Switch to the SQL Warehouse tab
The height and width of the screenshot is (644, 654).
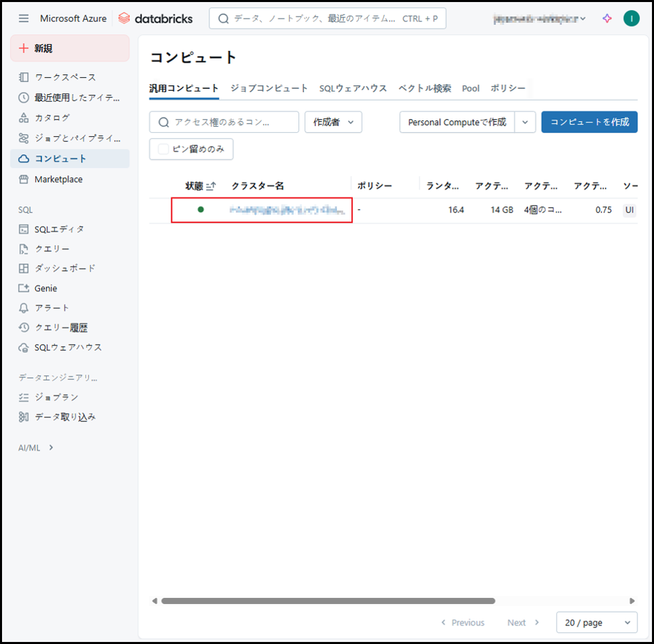pos(353,88)
